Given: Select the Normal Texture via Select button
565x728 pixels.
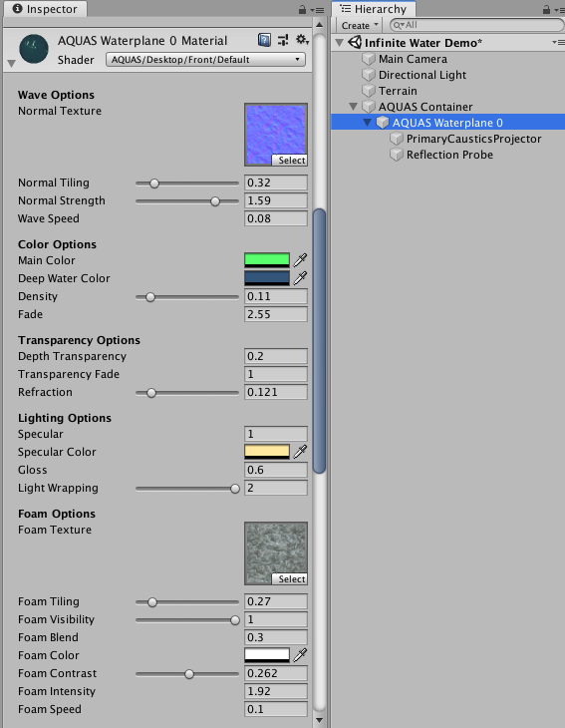Looking at the screenshot, I should pyautogui.click(x=290, y=161).
